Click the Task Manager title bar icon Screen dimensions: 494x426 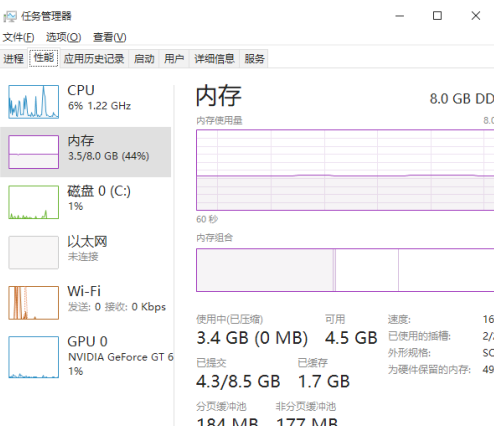click(10, 16)
